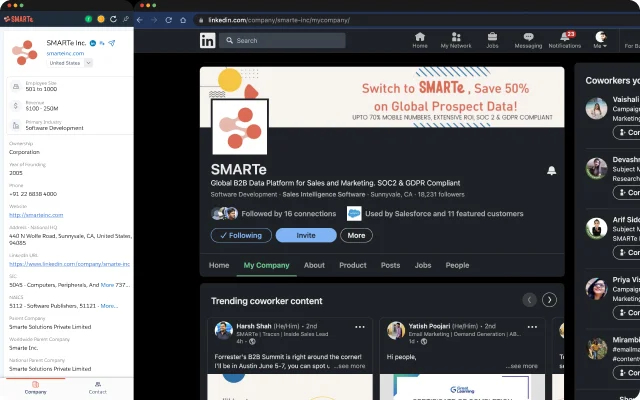Open the Home tab of company page

pyautogui.click(x=219, y=265)
